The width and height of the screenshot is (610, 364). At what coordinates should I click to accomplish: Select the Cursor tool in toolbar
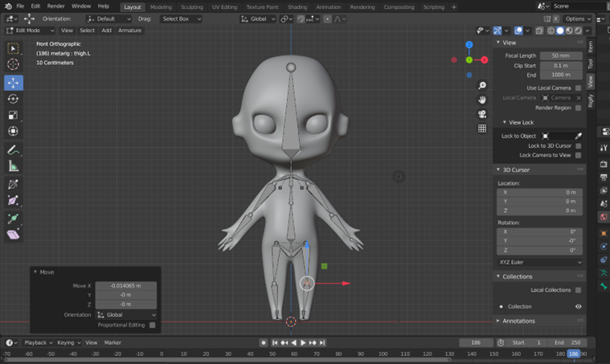[13, 64]
